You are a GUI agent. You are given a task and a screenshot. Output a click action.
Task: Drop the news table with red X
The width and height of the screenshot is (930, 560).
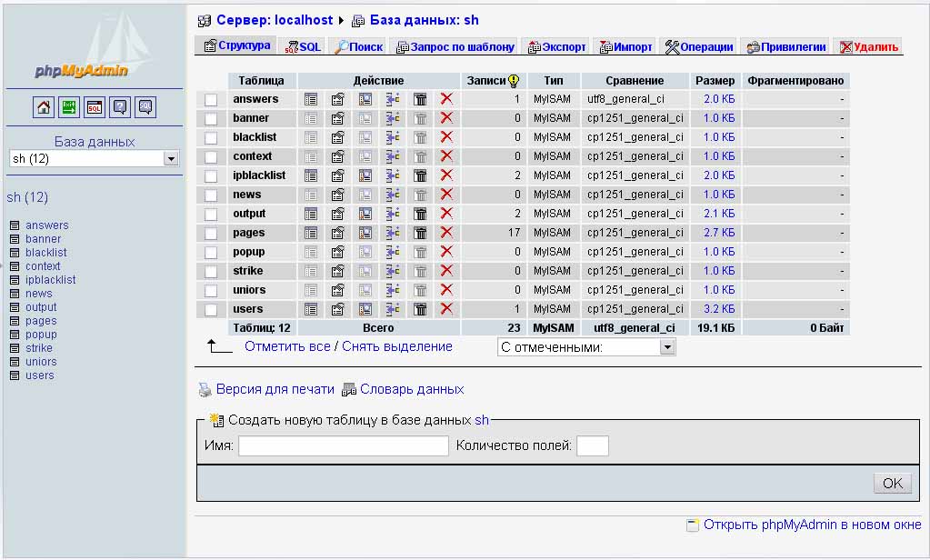446,195
